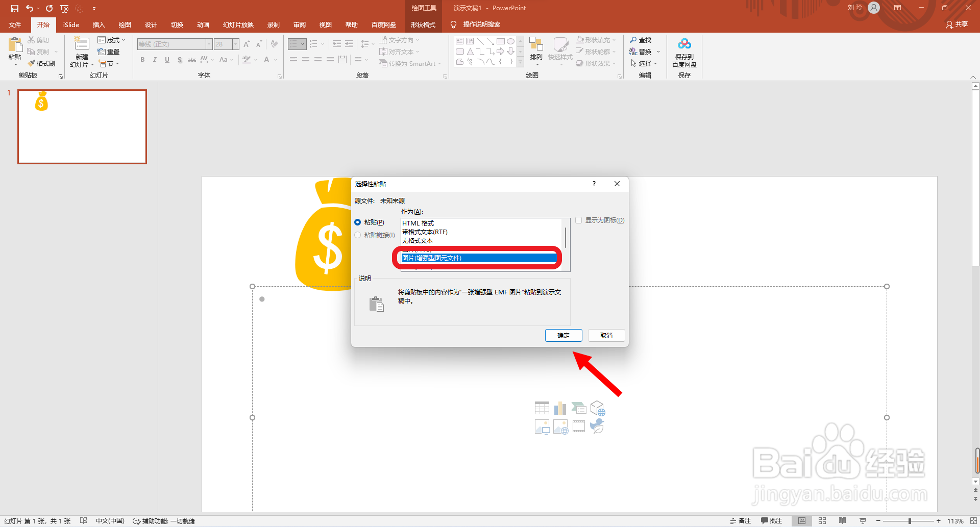Open the font name dropdown
The width and height of the screenshot is (980, 527).
[x=209, y=44]
